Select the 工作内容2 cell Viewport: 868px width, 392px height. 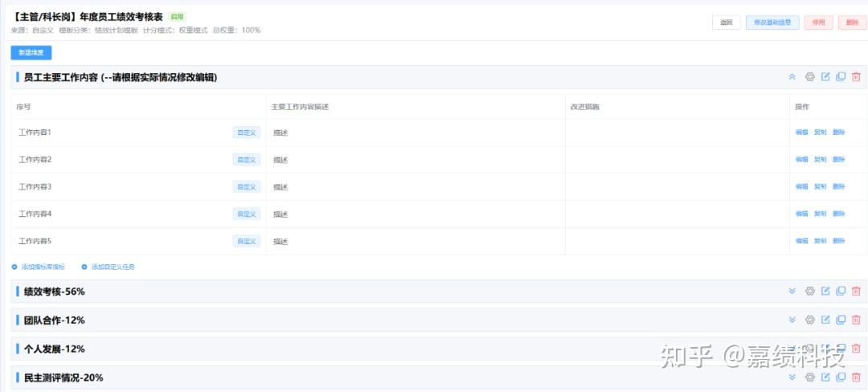[x=138, y=160]
